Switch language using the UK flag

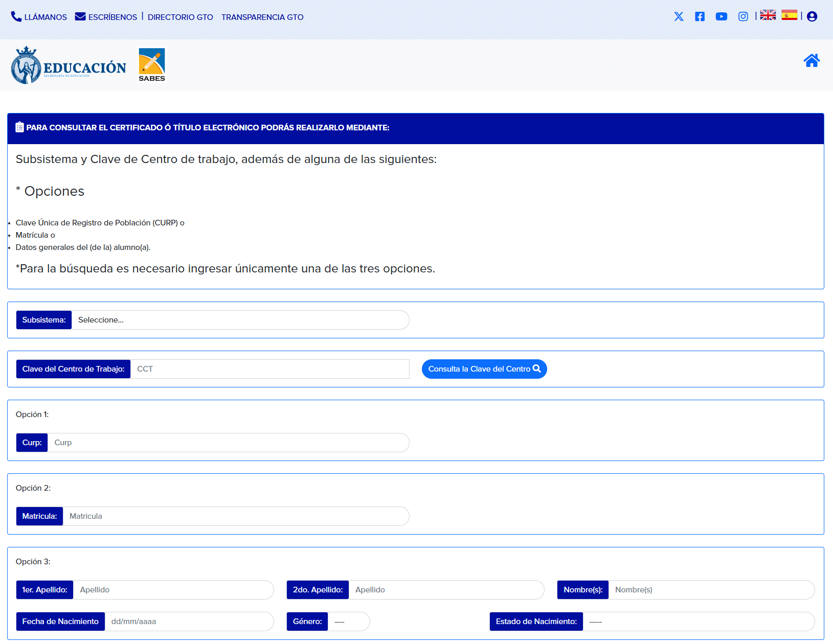[768, 15]
